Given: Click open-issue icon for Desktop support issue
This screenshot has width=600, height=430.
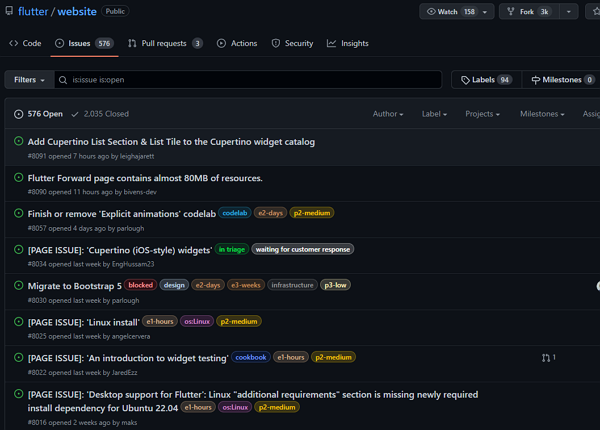Looking at the screenshot, I should point(18,394).
